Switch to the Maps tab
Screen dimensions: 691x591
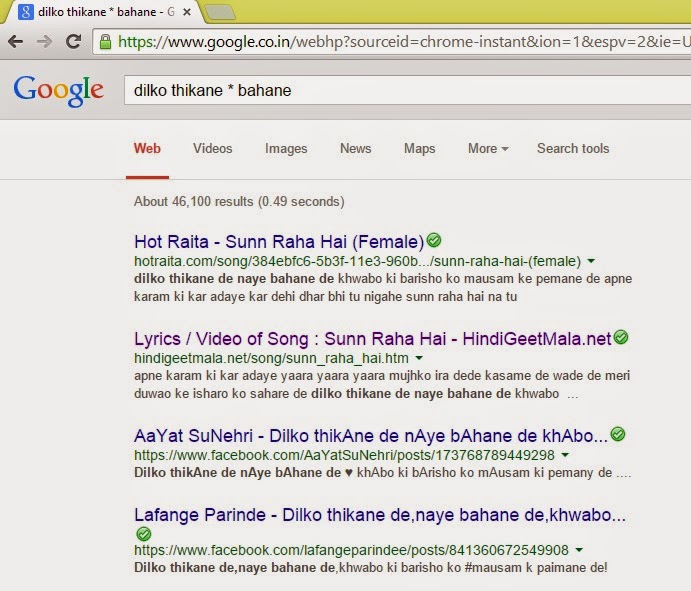pos(420,149)
